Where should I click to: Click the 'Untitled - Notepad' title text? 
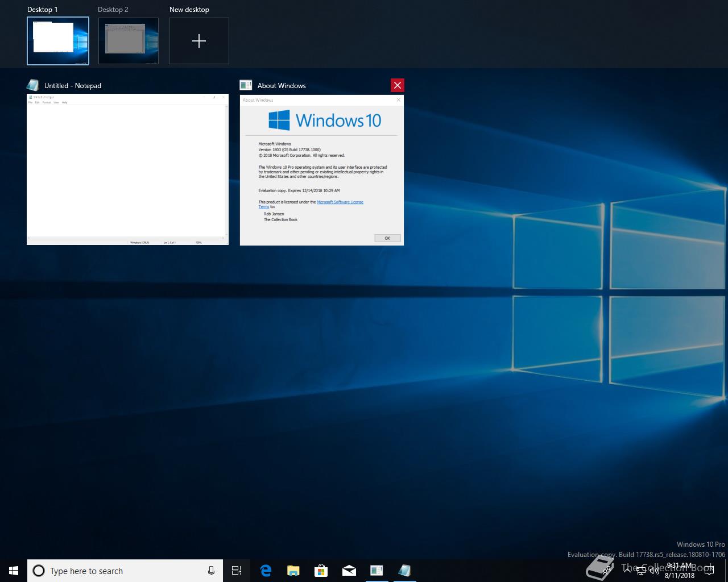73,86
